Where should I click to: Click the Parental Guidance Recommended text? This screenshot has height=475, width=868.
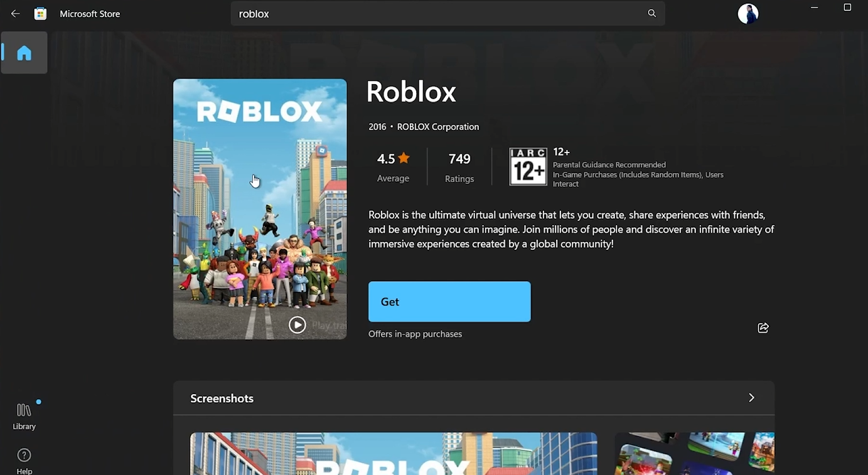(x=609, y=165)
